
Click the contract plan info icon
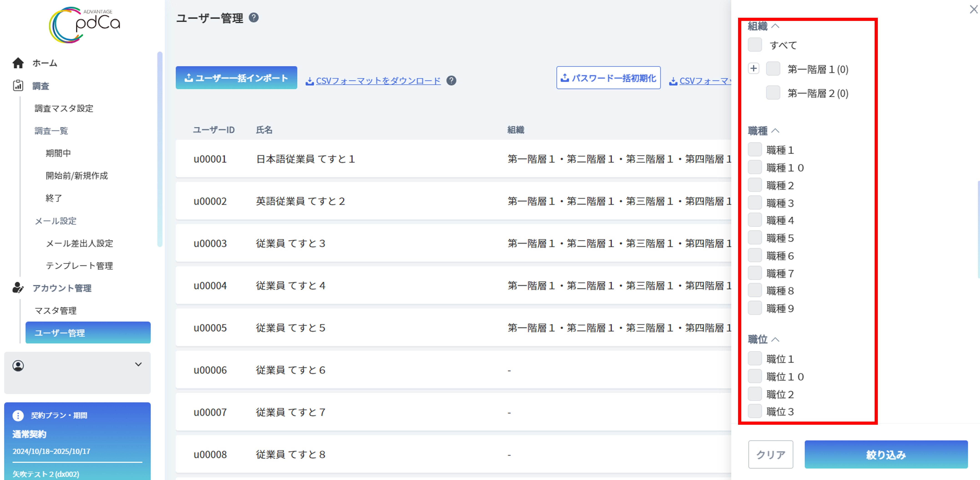[x=18, y=415]
